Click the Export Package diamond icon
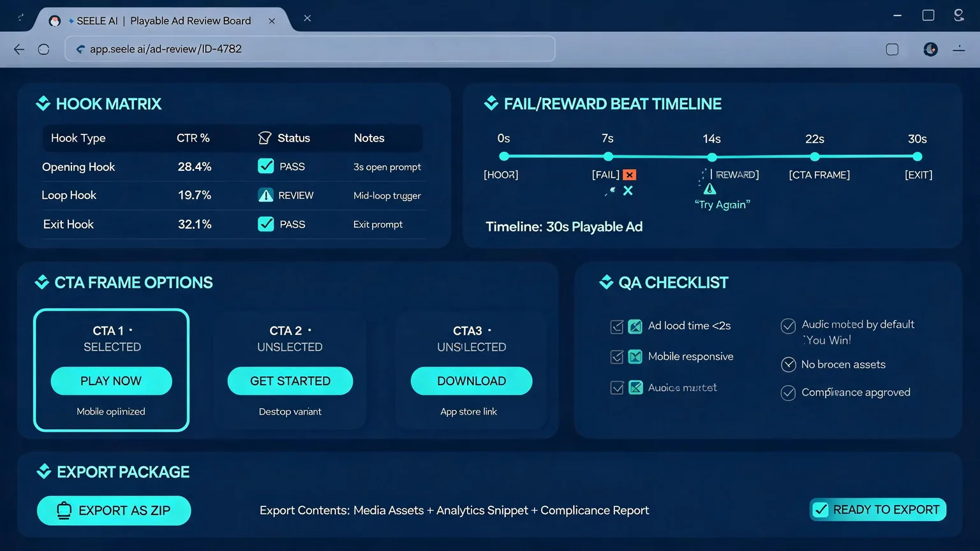 pos(44,471)
